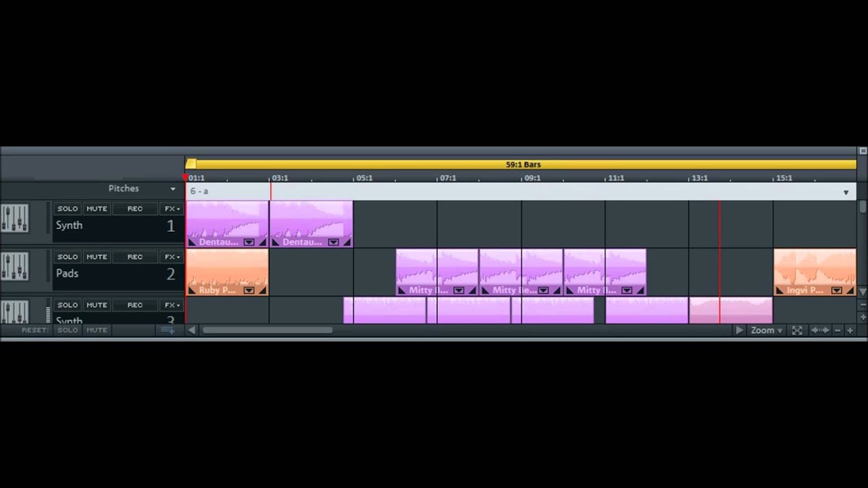Click the top-right arranger corner icon
This screenshot has width=868, height=488.
[x=863, y=150]
